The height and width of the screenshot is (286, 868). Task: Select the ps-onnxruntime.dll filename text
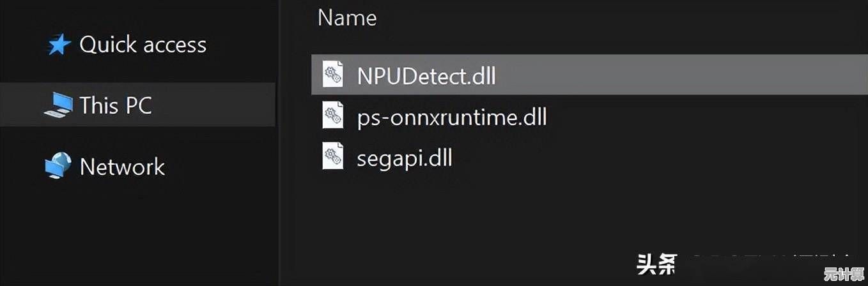point(452,117)
